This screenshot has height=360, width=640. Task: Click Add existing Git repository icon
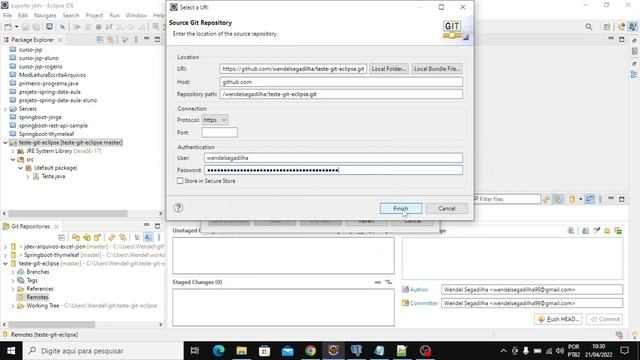[76, 237]
